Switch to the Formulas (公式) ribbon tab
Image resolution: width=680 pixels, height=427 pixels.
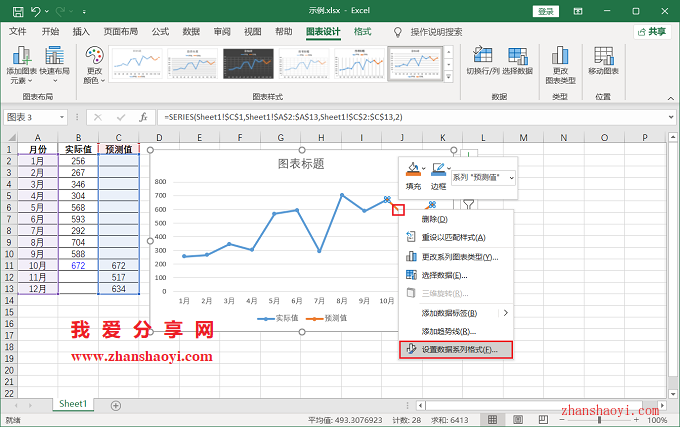pyautogui.click(x=160, y=32)
